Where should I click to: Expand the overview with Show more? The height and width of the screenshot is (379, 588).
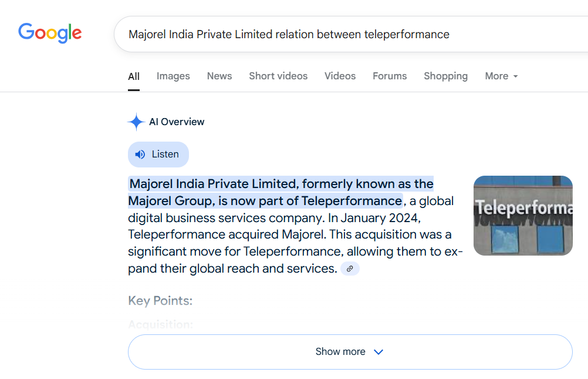point(340,352)
